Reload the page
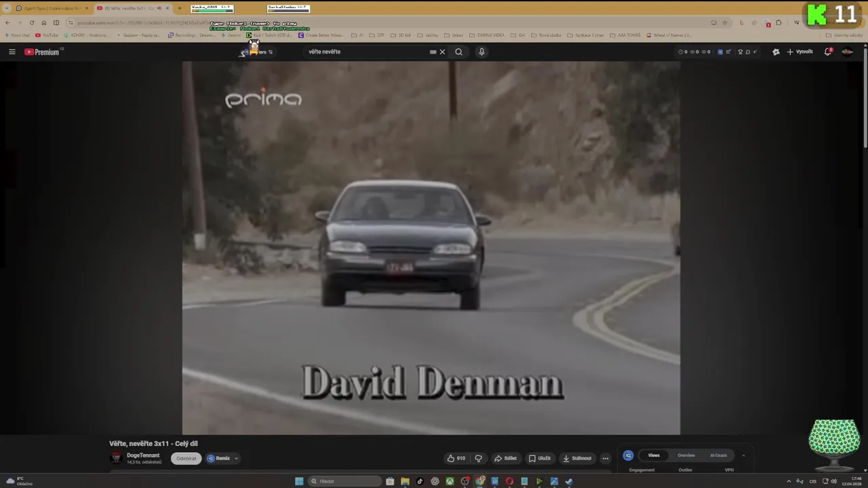Viewport: 868px width, 488px height. click(x=32, y=22)
